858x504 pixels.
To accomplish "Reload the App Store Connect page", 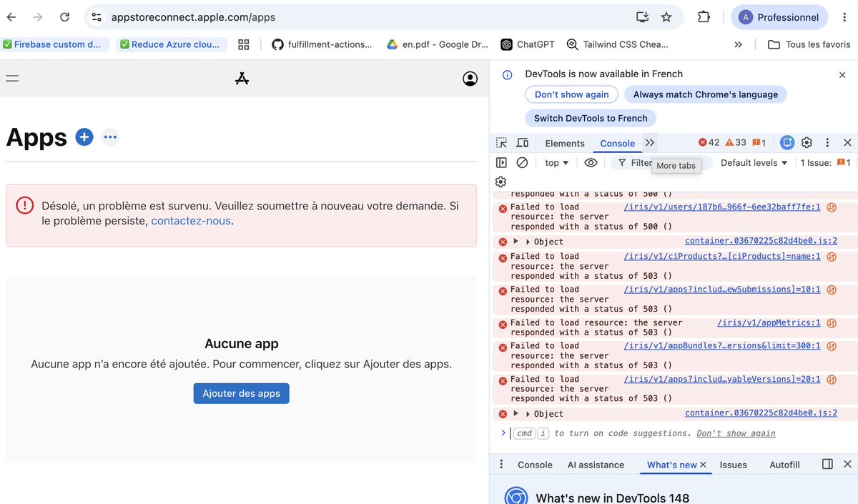I will (x=64, y=17).
